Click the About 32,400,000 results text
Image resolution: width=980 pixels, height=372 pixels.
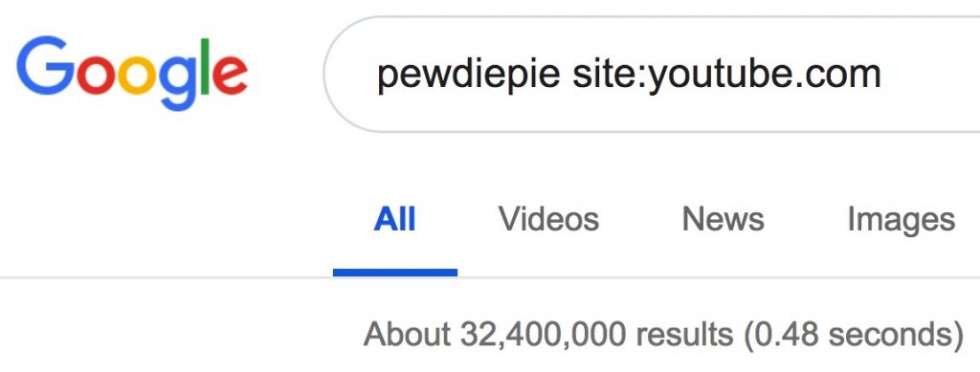548,335
